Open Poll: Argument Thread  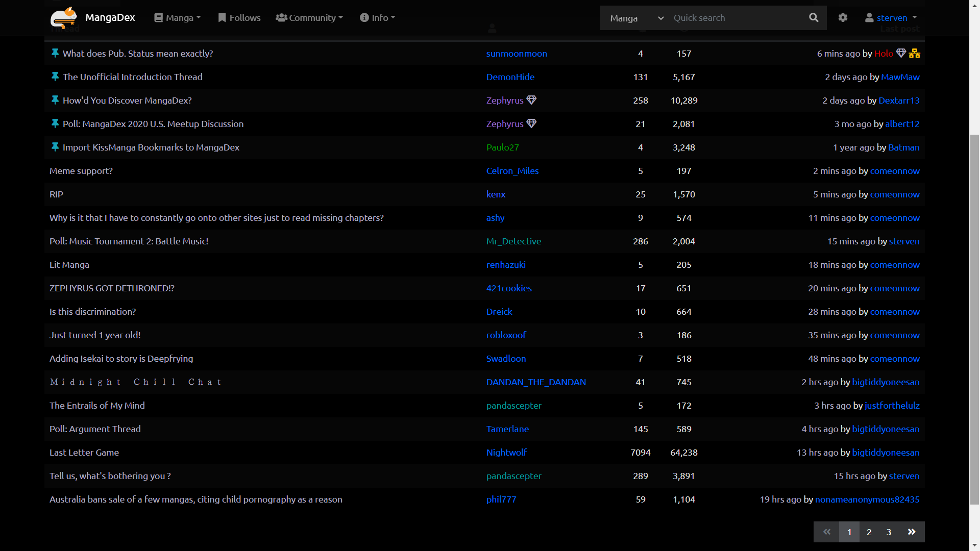point(95,429)
